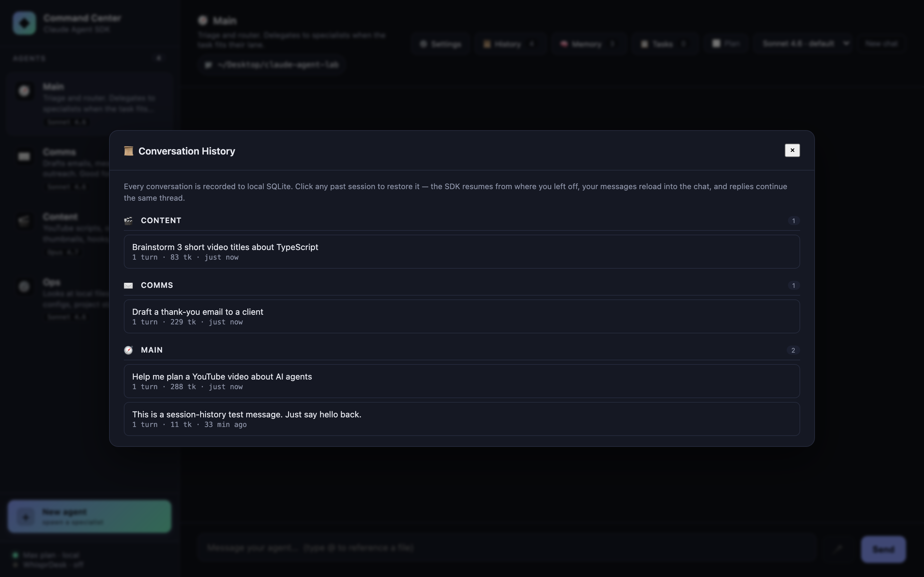Screen dimensions: 924x577
Task: Click the scroll icon beside Conversation History
Action: (128, 151)
